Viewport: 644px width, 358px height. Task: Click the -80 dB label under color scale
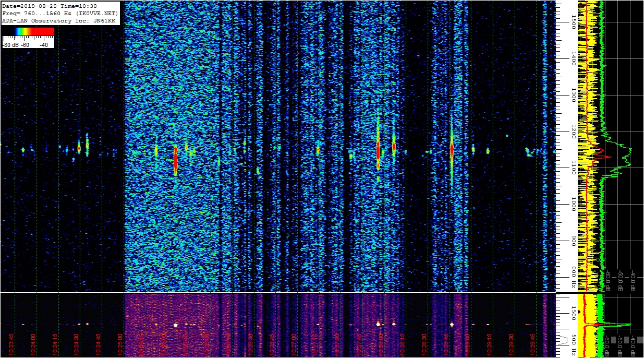11,45
